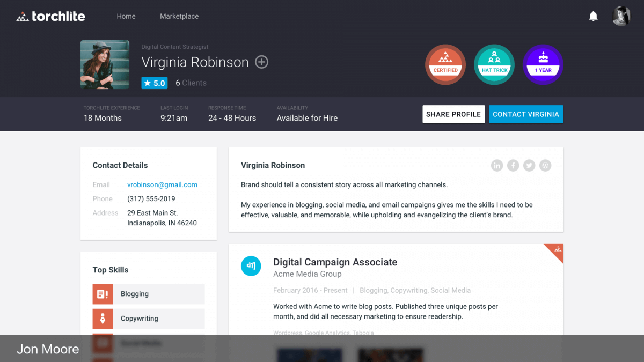Open Virginia's WordPress icon

click(x=545, y=166)
